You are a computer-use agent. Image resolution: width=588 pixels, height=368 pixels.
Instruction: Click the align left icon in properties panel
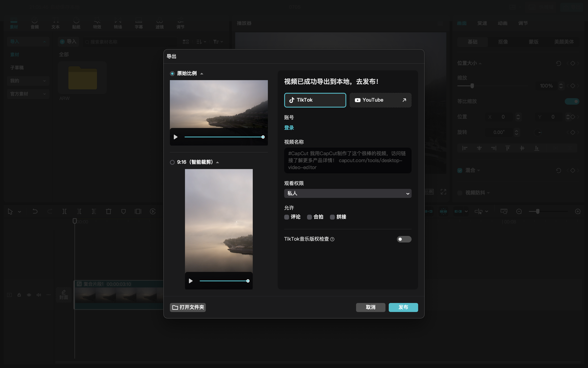tap(464, 148)
